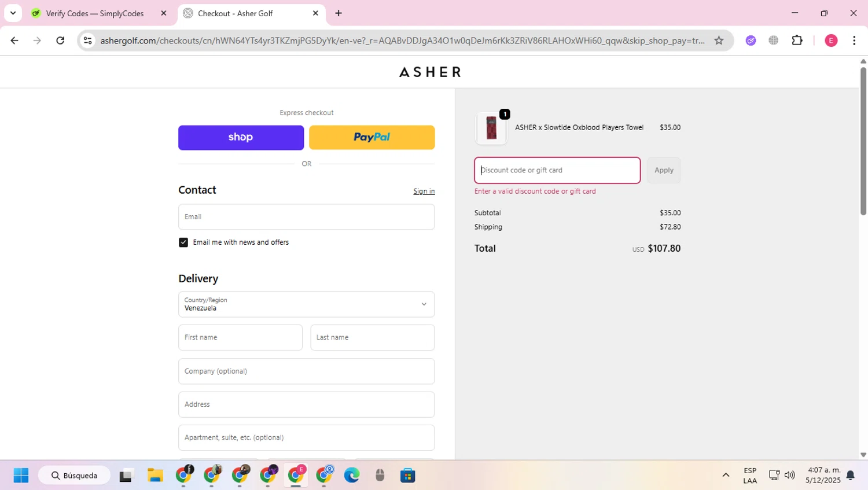Focus the Company (optional) field

point(306,371)
